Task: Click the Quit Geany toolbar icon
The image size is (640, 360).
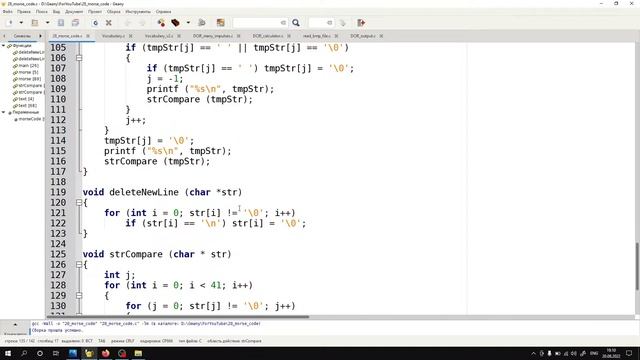Action: point(361,23)
